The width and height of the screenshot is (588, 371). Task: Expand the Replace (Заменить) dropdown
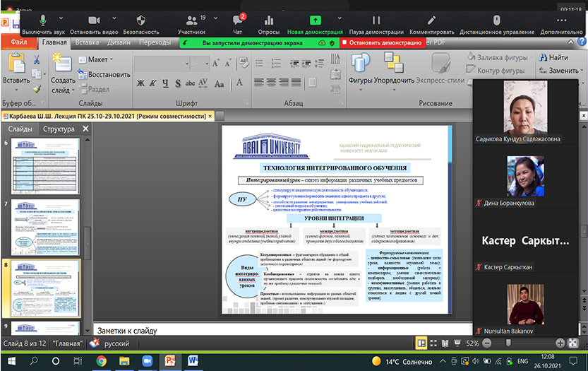(583, 71)
